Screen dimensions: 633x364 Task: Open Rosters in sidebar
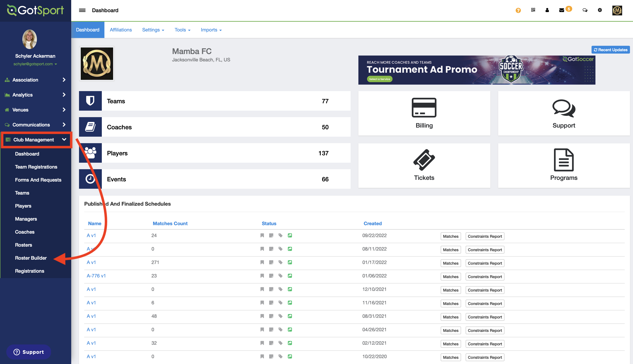[x=23, y=245]
